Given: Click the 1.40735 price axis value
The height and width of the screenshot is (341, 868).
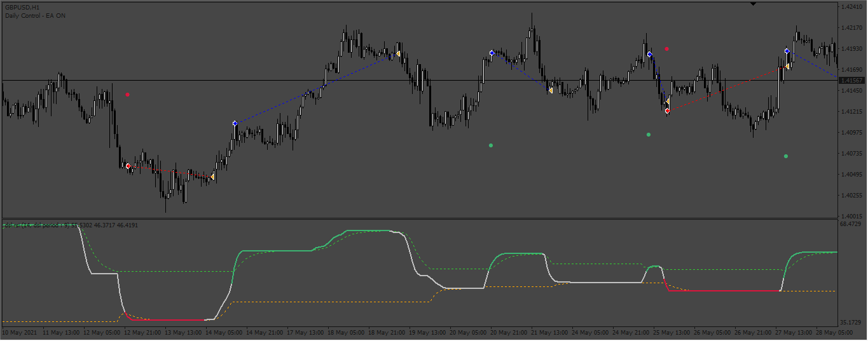Looking at the screenshot, I should [x=851, y=154].
